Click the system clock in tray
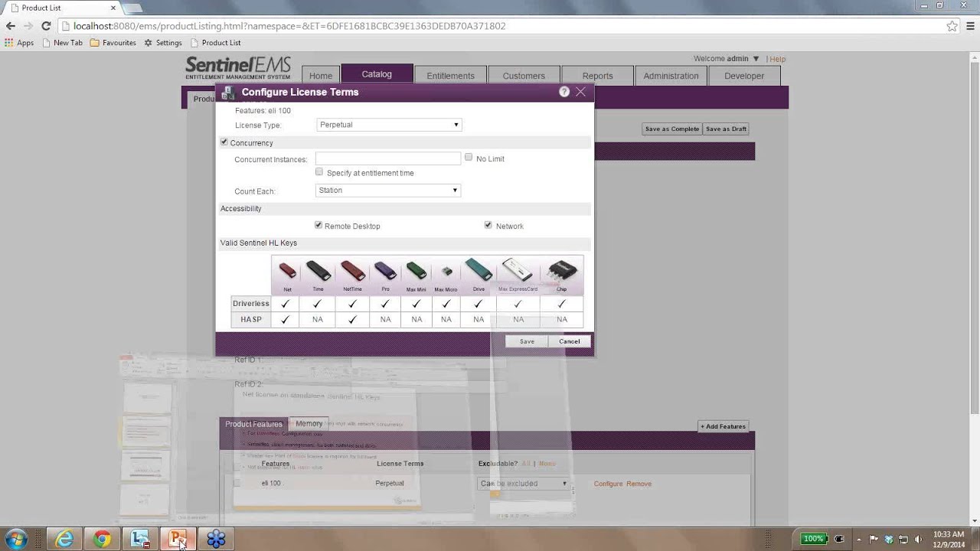980x551 pixels. point(949,539)
